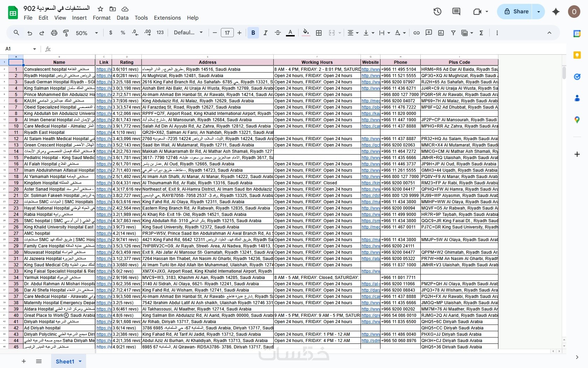Hide the menus with chevron
The width and height of the screenshot is (588, 368).
[549, 33]
